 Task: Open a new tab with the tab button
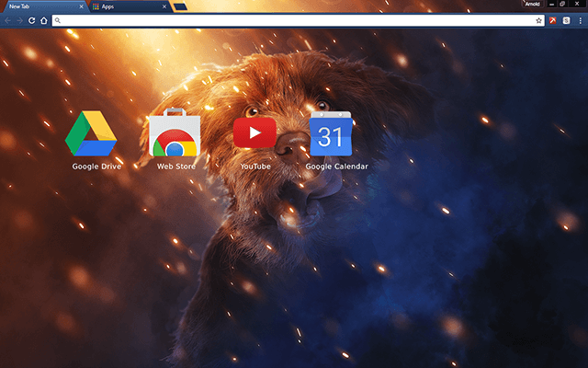180,6
